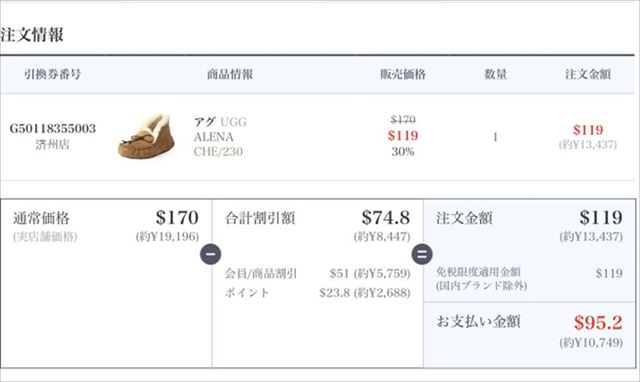This screenshot has height=382, width=640.
Task: Click the お支払い金額 $95.2 total
Action: click(x=598, y=322)
